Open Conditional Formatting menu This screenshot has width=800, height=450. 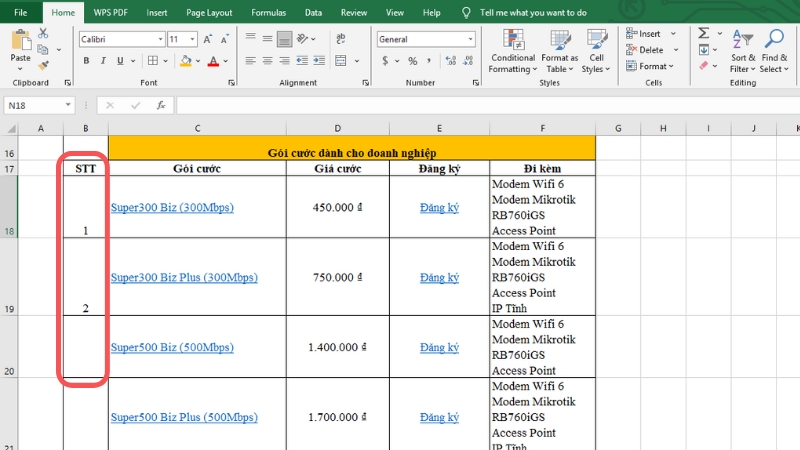pos(512,50)
